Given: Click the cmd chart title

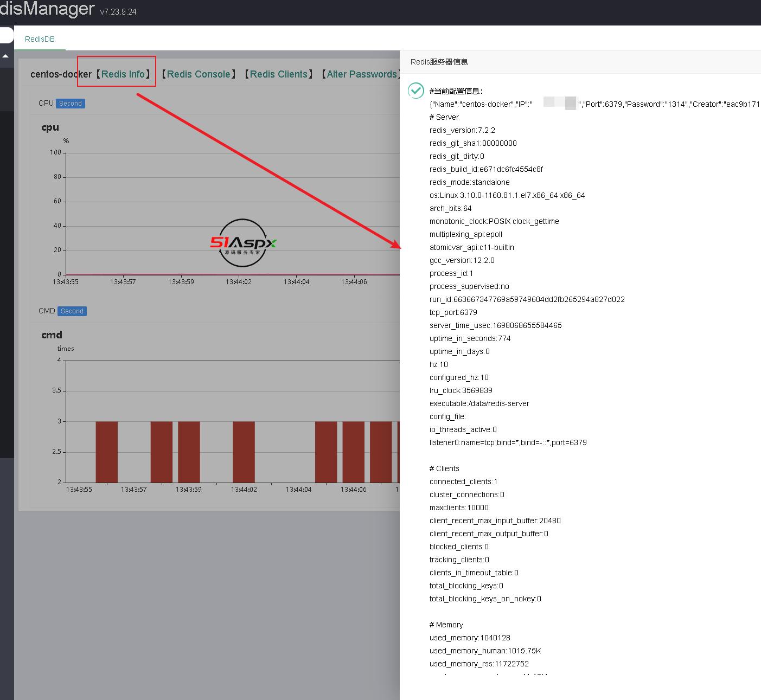Looking at the screenshot, I should click(x=52, y=335).
